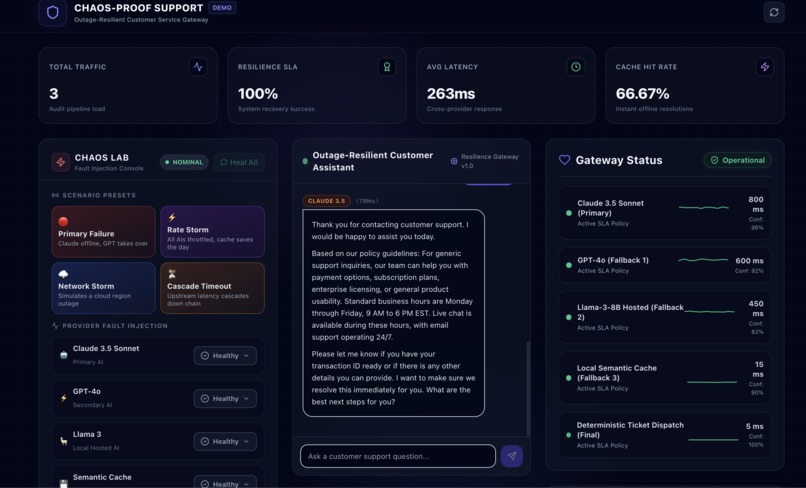806x488 pixels.
Task: Click the 66.67% cache hit rate value
Action: (x=642, y=94)
